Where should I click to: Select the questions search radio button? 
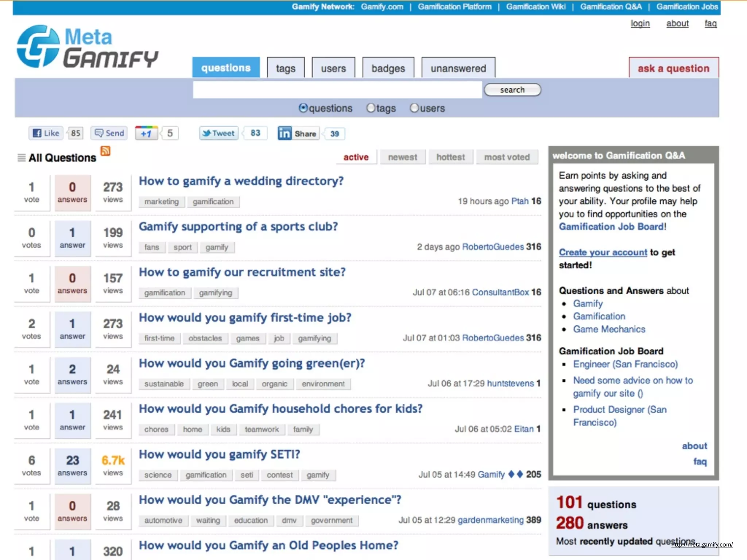point(303,108)
